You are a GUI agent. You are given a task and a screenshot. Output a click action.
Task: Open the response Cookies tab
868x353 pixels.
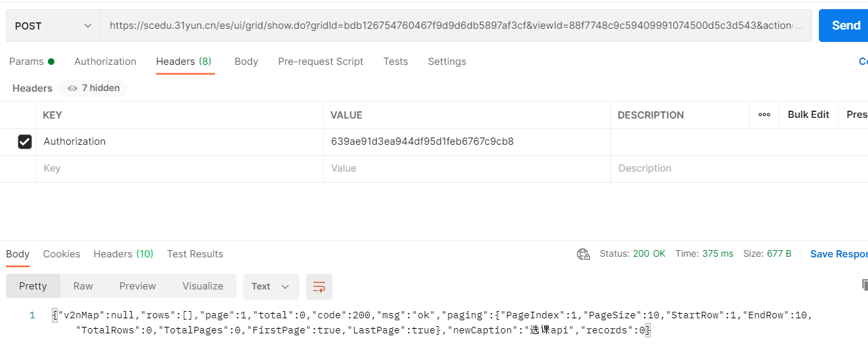click(62, 254)
